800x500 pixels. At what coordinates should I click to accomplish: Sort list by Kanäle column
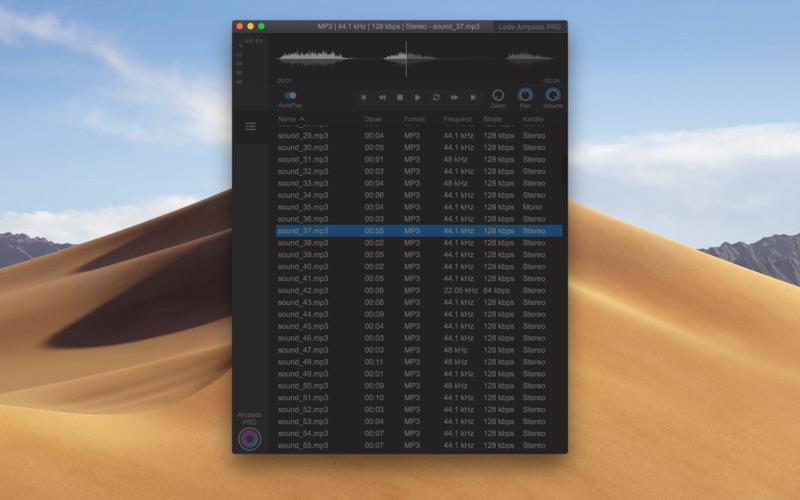pyautogui.click(x=533, y=119)
